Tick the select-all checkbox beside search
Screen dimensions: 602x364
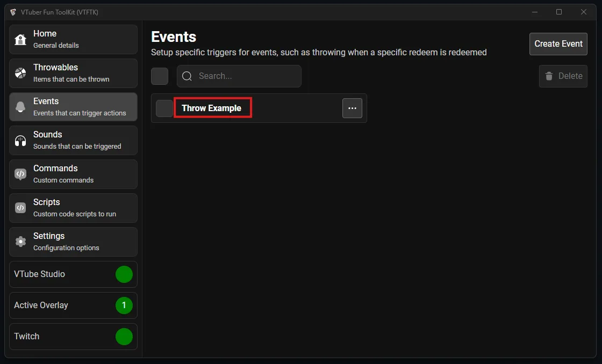click(160, 76)
